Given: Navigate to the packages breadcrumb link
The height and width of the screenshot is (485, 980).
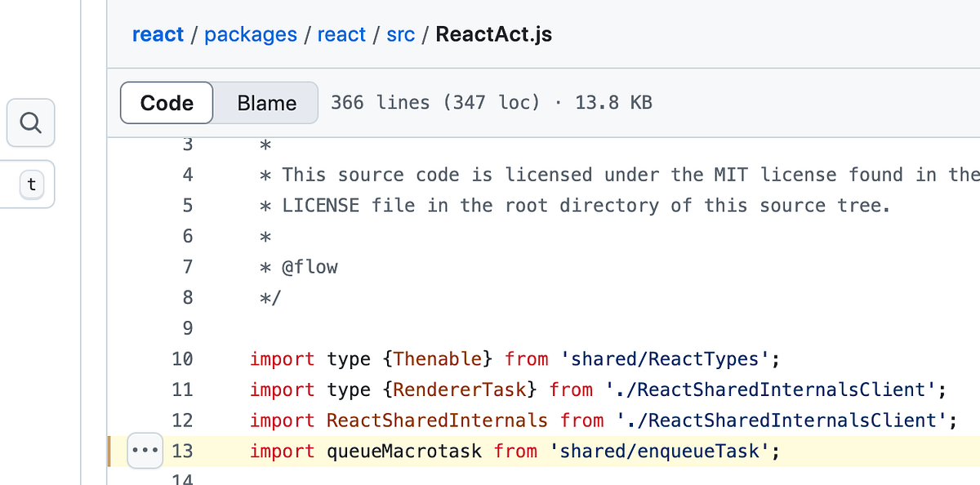Looking at the screenshot, I should point(251,34).
